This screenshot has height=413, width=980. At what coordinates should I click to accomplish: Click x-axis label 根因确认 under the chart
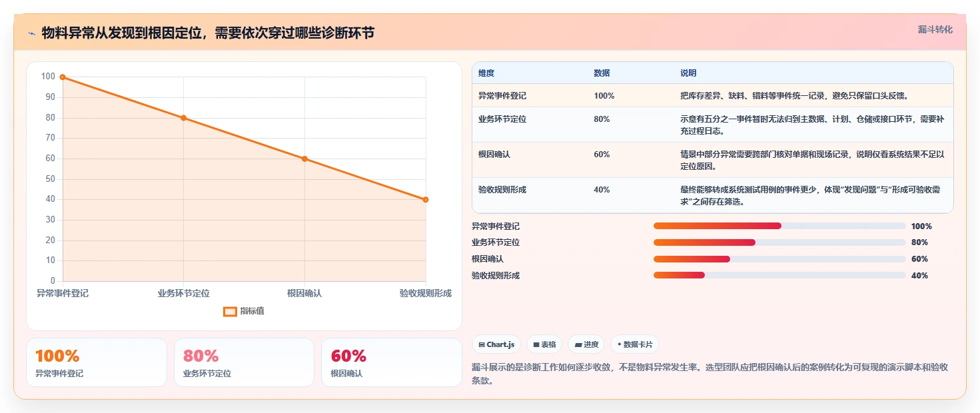304,293
